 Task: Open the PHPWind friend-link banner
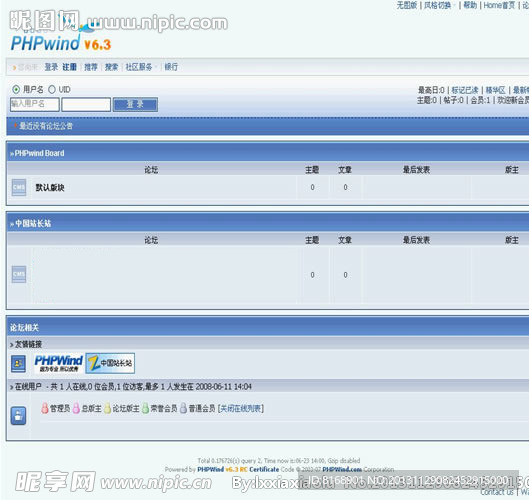pyautogui.click(x=59, y=363)
